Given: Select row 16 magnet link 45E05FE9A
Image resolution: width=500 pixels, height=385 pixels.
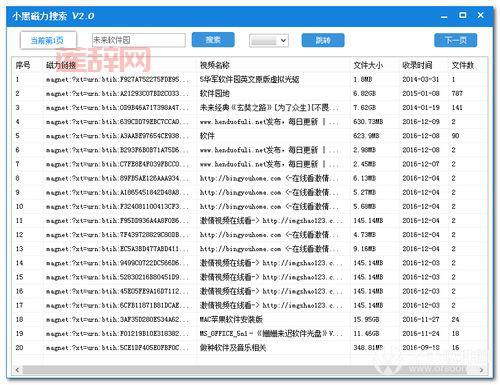Looking at the screenshot, I should pyautogui.click(x=118, y=291).
